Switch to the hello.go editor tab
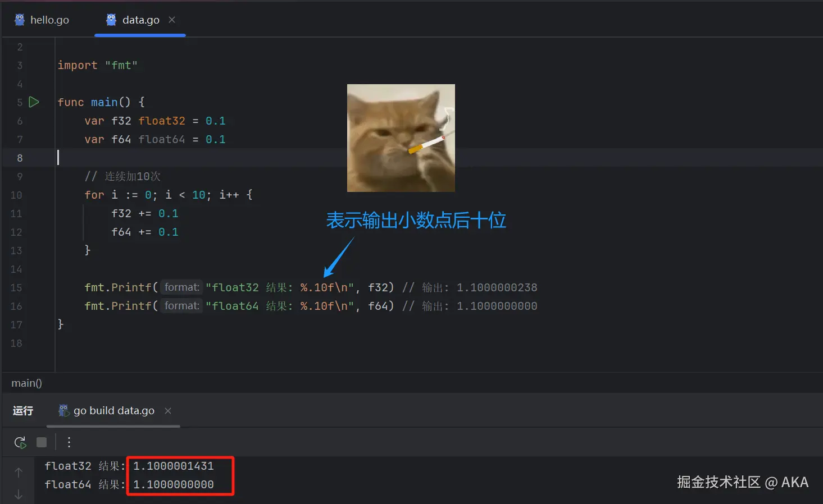Image resolution: width=823 pixels, height=504 pixels. (42, 20)
